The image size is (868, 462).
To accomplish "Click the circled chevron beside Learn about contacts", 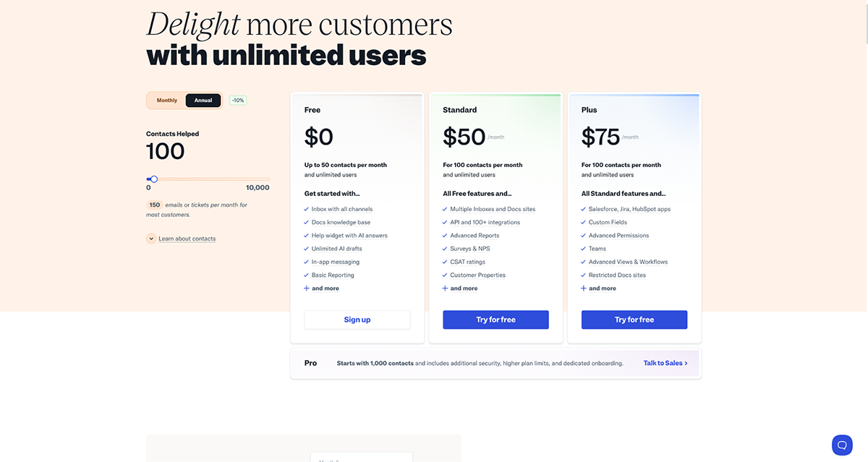I will pyautogui.click(x=151, y=238).
